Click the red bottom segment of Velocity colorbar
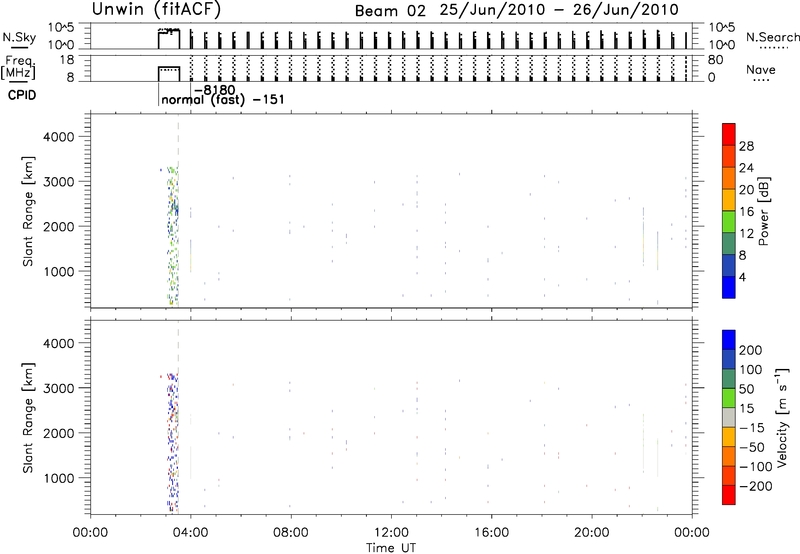800x554 pixels. click(x=729, y=495)
